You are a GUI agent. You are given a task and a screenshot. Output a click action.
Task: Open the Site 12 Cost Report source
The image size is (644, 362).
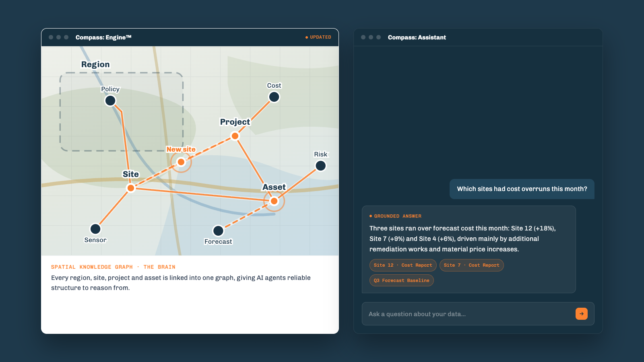pos(403,265)
